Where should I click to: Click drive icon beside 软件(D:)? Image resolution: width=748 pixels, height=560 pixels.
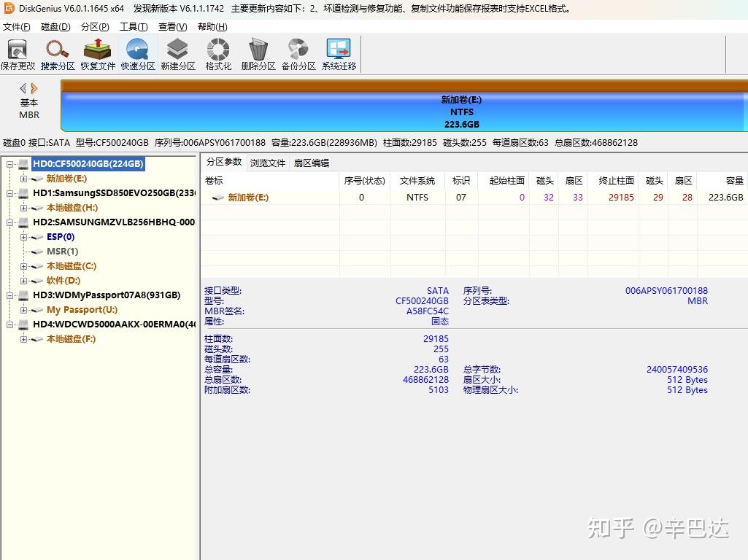click(37, 281)
